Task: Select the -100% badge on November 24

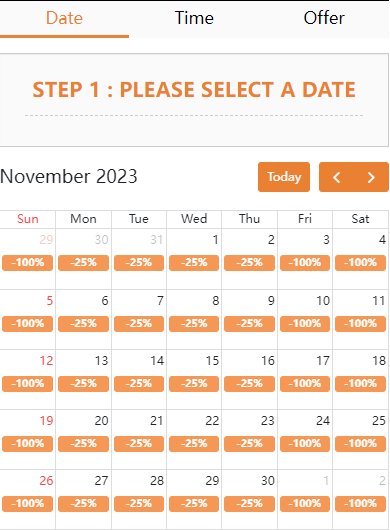Action: tap(305, 444)
